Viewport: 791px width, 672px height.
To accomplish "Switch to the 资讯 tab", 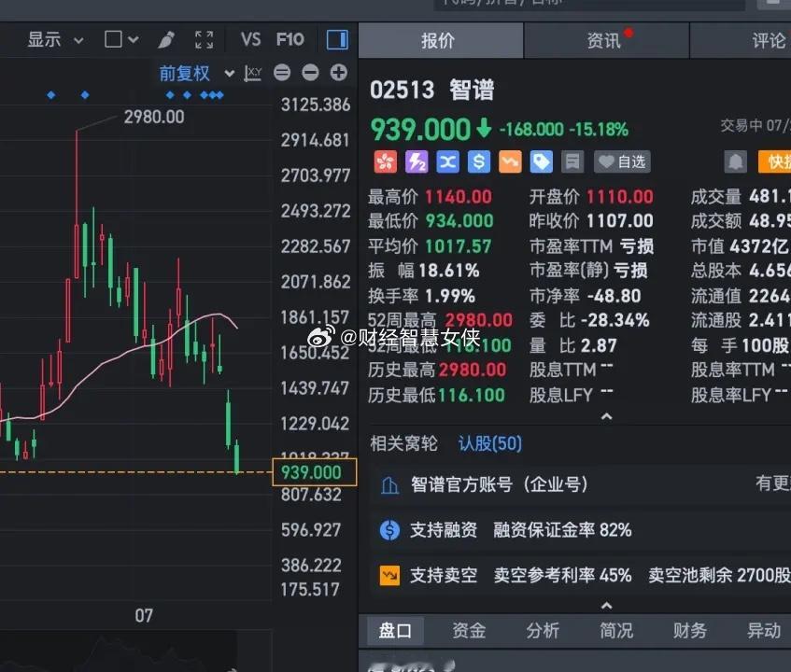I will coord(606,40).
